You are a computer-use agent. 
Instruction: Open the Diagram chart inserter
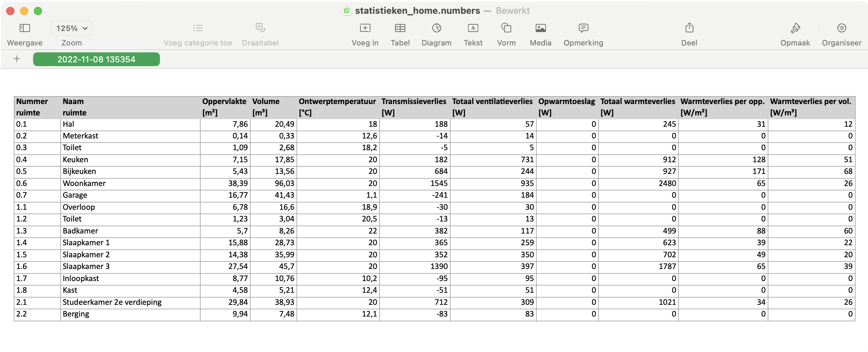[436, 33]
